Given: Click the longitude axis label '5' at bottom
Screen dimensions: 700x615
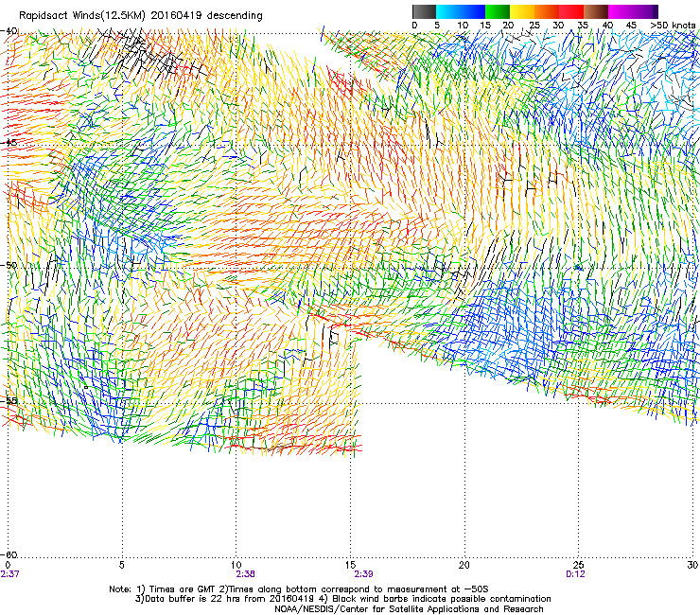Looking at the screenshot, I should (122, 565).
